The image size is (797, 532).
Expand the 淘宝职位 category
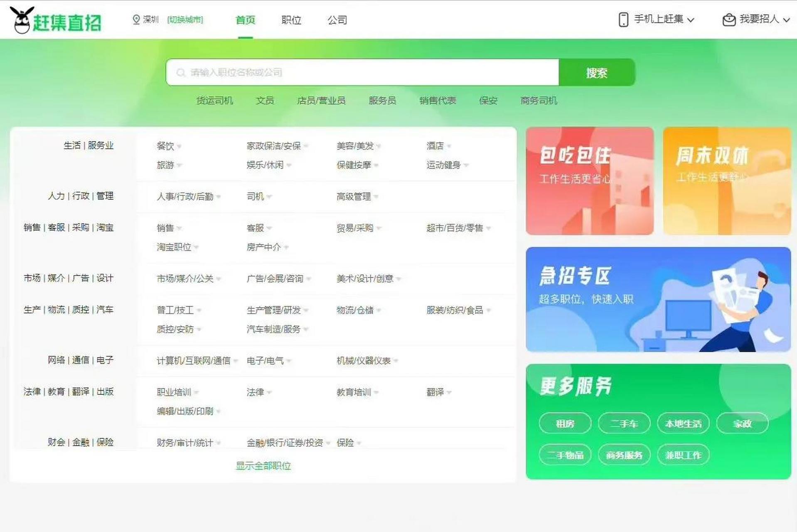pyautogui.click(x=177, y=247)
